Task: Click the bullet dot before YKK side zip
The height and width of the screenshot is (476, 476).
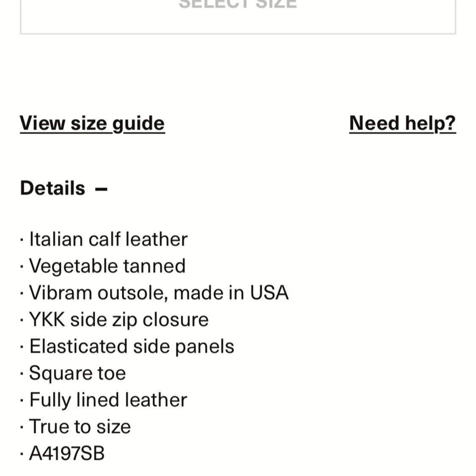Action: pos(22,320)
